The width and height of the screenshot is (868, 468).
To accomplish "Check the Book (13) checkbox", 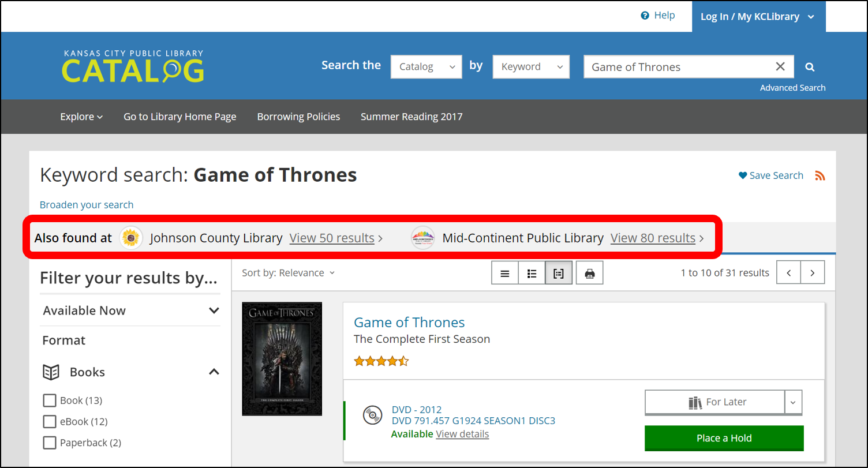I will (50, 400).
